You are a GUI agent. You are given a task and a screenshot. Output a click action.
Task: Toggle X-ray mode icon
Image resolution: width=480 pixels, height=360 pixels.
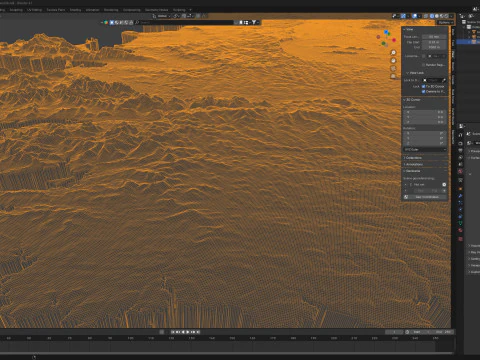point(426,16)
